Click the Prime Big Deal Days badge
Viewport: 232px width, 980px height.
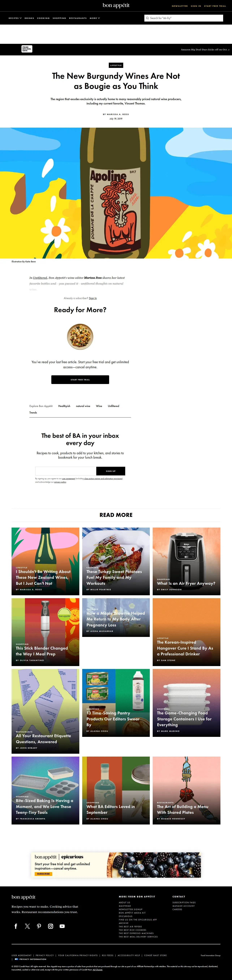click(27, 49)
